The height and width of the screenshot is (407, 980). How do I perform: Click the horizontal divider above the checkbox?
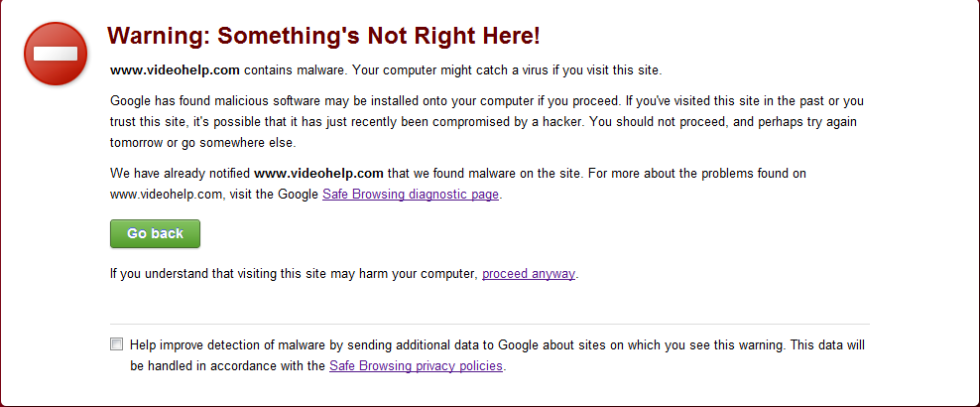coord(490,324)
